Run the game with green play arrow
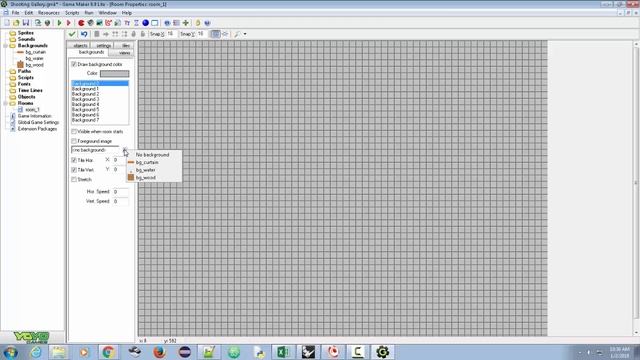This screenshot has width=640, height=360. point(60,23)
